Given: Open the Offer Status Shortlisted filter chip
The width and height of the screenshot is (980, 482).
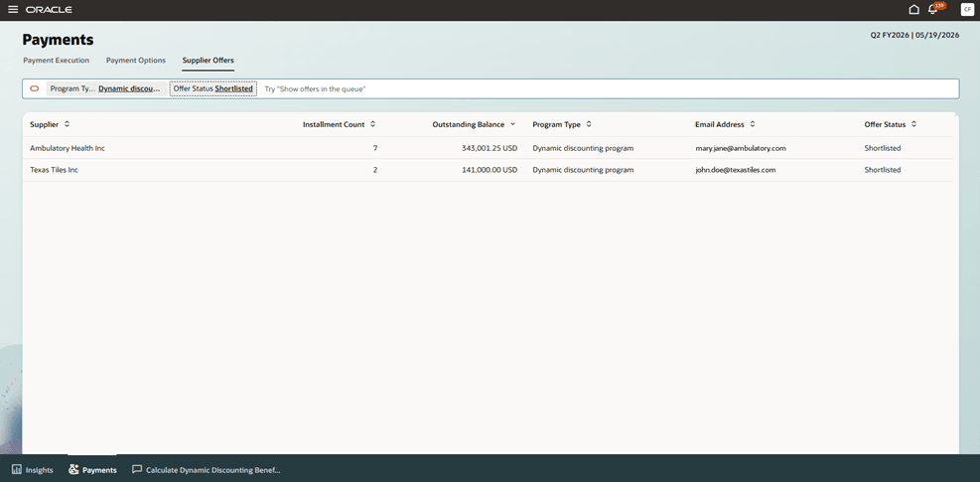Looking at the screenshot, I should [x=213, y=88].
